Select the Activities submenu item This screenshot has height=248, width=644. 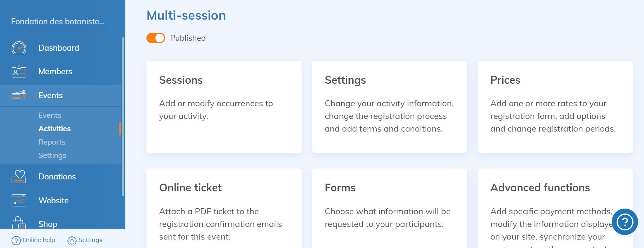point(54,129)
